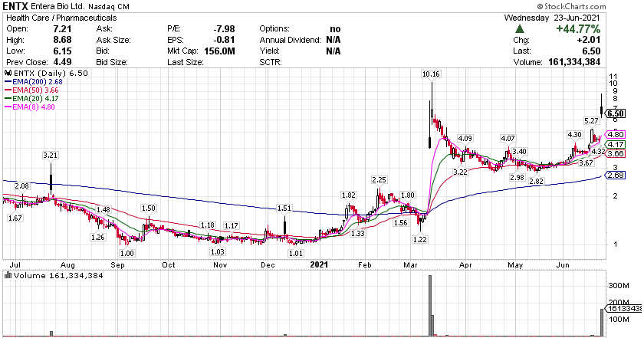Click the header Volume 161,334,384
The width and height of the screenshot is (644, 338).
coord(574,62)
